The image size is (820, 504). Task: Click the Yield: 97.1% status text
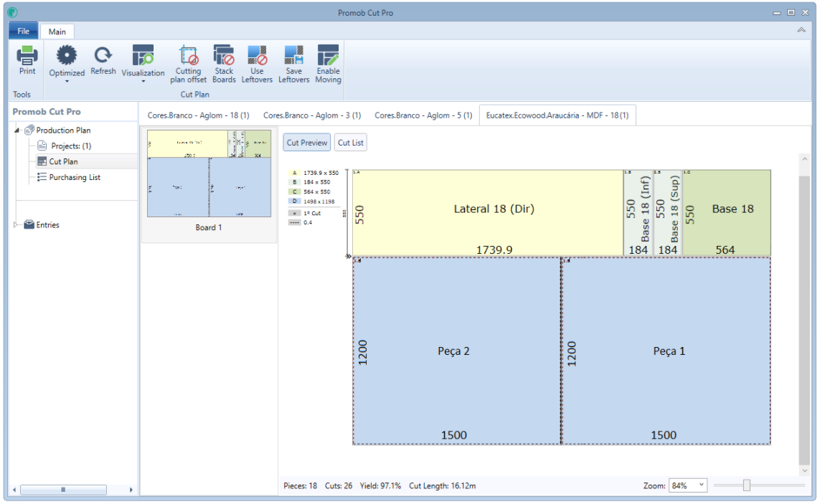[380, 485]
